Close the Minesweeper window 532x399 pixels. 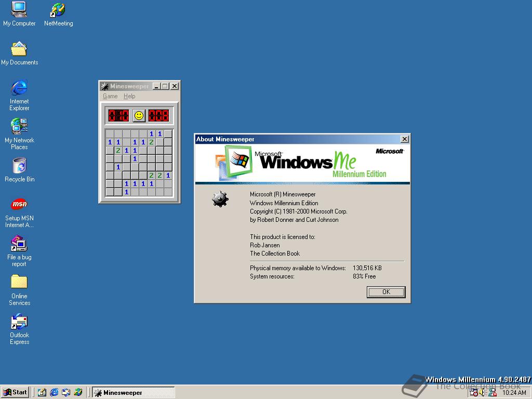click(x=175, y=86)
